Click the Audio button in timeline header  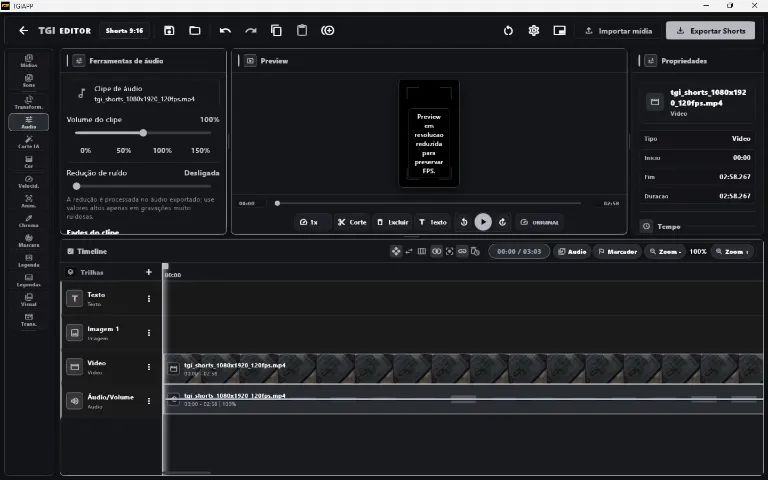tap(572, 252)
